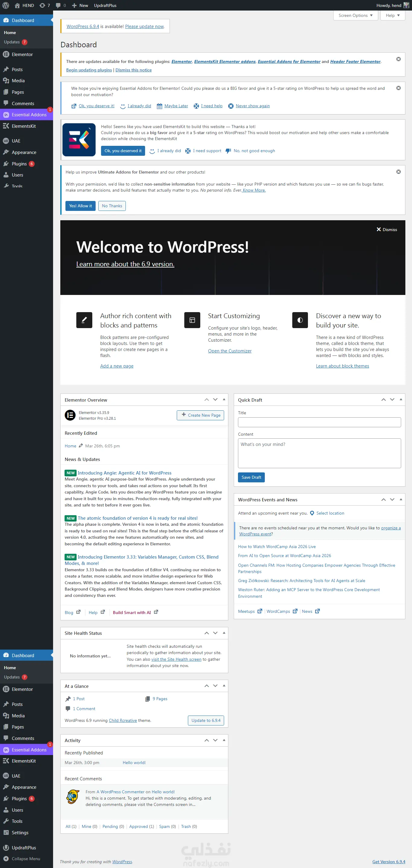
Task: Open the New content menu in admin bar
Action: 80,5
